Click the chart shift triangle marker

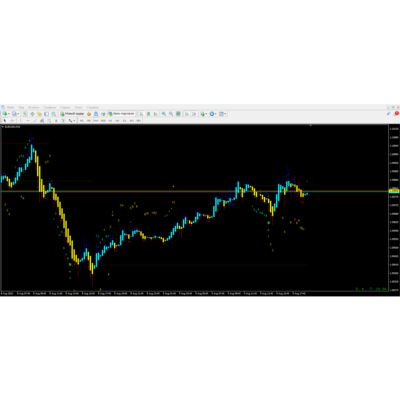click(311, 126)
